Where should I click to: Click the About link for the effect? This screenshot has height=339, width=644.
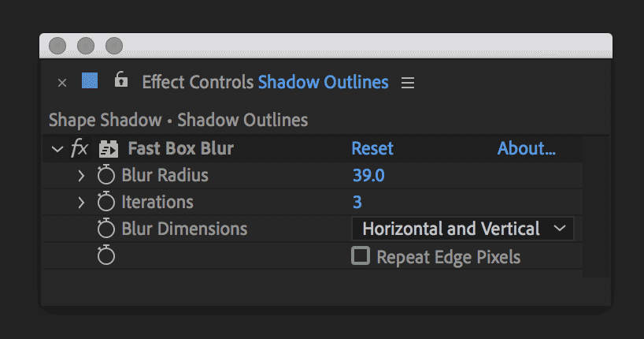coord(526,148)
